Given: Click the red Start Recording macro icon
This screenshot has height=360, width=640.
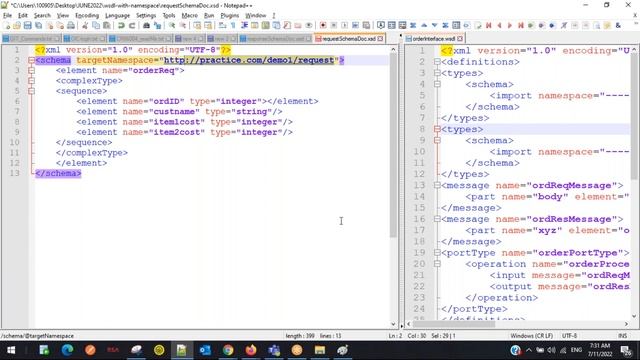Looking at the screenshot, I should (323, 25).
